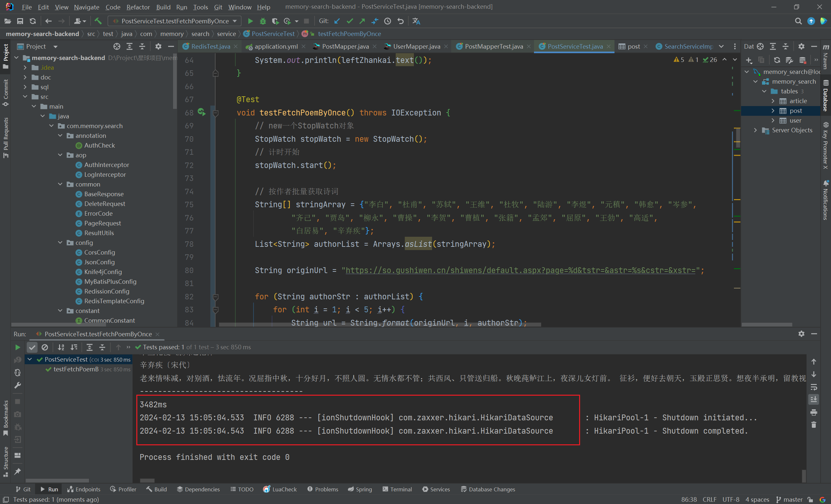831x504 pixels.
Task: Open the translate icon in toolbar
Action: (416, 21)
